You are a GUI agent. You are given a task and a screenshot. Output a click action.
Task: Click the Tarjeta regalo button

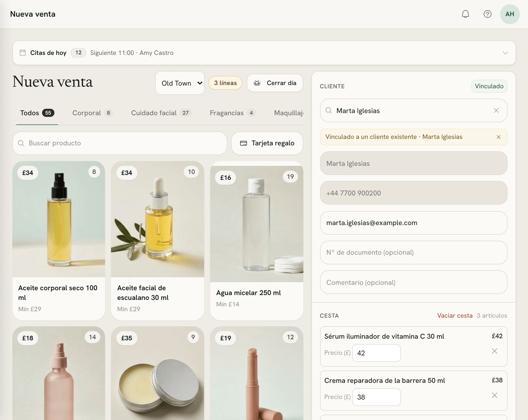tap(267, 143)
